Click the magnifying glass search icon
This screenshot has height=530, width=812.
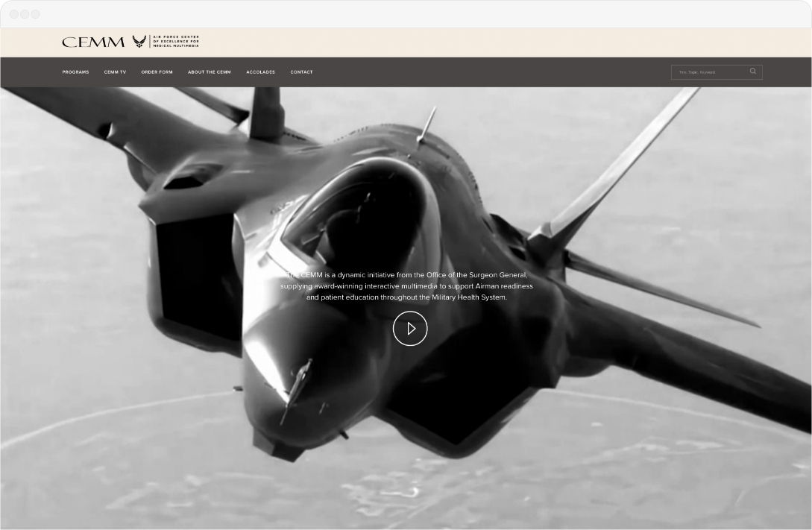tap(753, 72)
